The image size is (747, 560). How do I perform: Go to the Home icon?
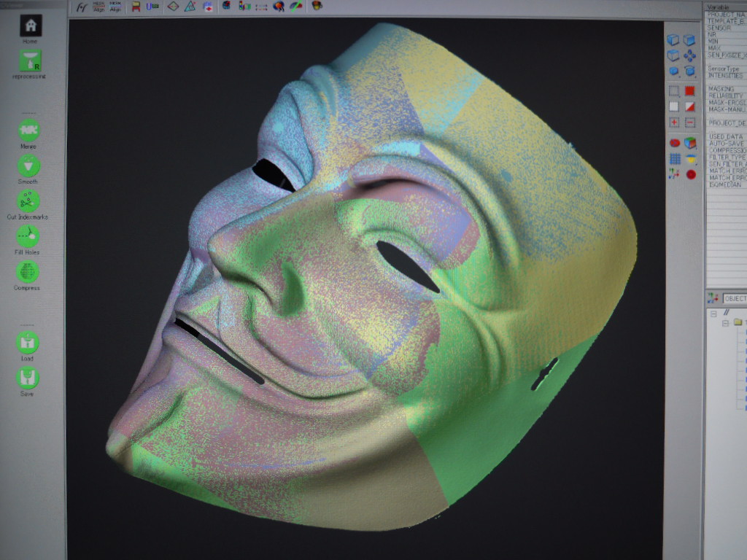[x=31, y=26]
